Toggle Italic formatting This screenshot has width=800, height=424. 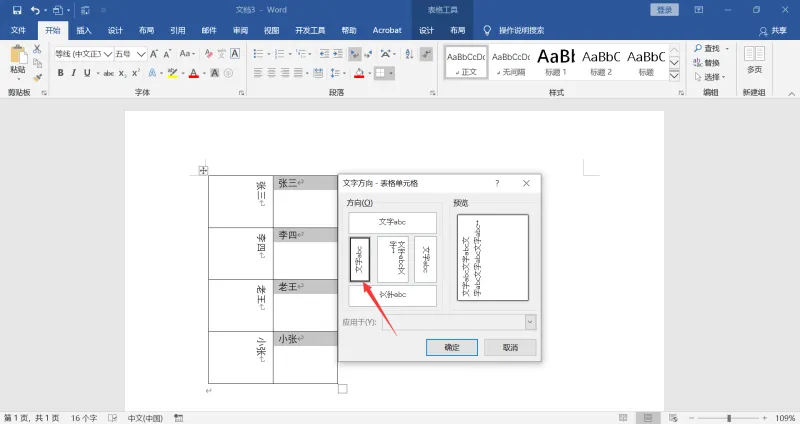coord(73,73)
